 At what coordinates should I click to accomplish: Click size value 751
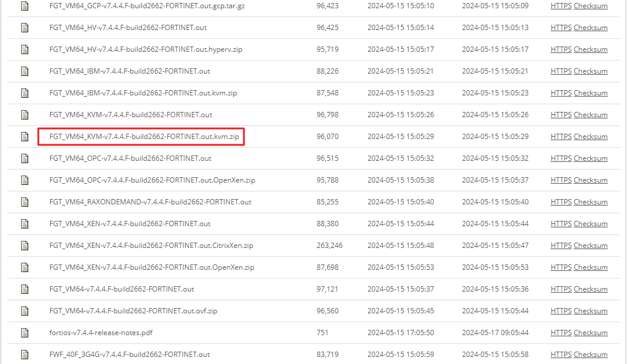point(322,333)
